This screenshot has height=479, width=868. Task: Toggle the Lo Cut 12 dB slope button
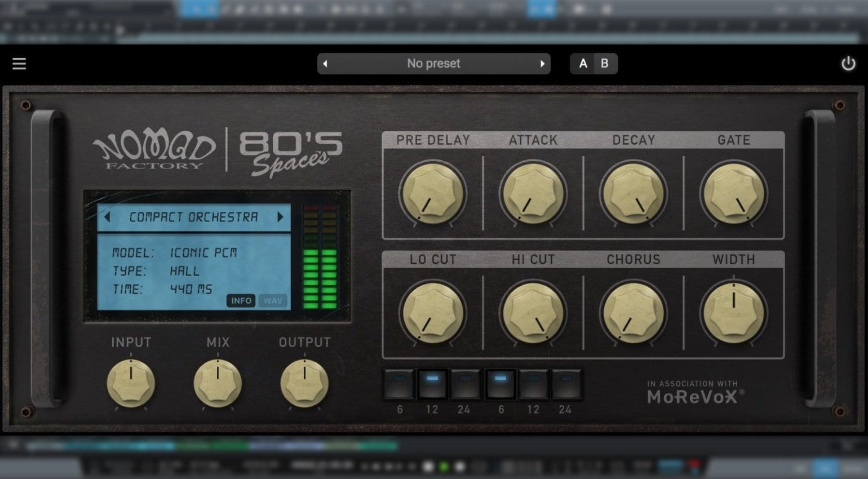pyautogui.click(x=432, y=384)
